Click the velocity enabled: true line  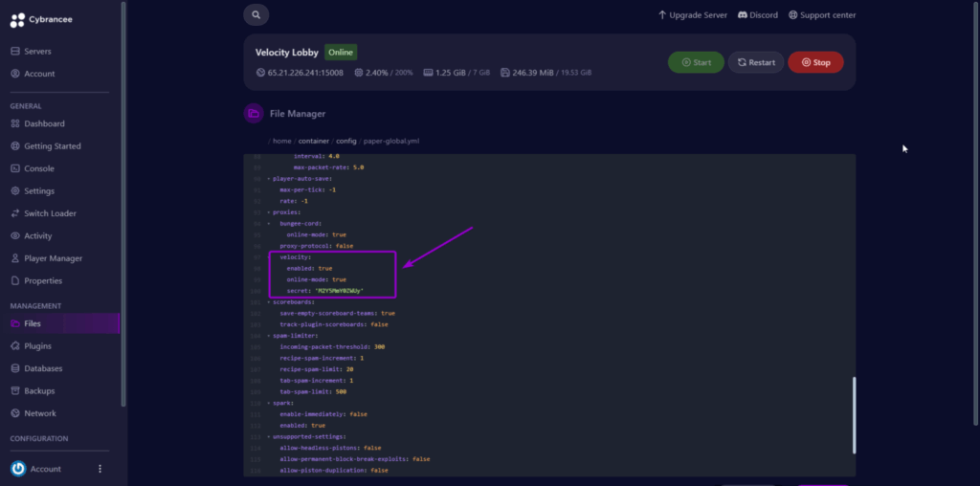[x=310, y=269]
